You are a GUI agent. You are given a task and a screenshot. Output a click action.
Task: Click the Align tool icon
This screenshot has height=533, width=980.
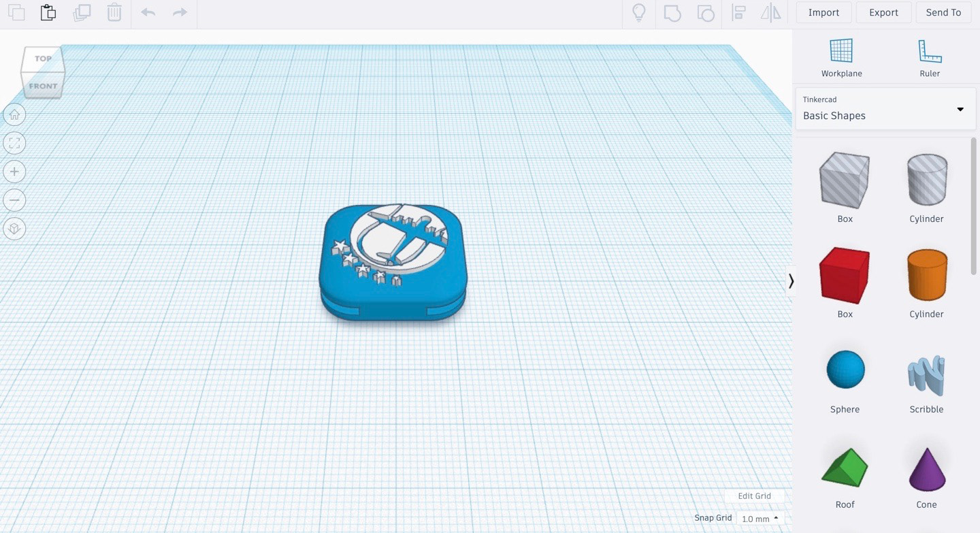coord(738,12)
